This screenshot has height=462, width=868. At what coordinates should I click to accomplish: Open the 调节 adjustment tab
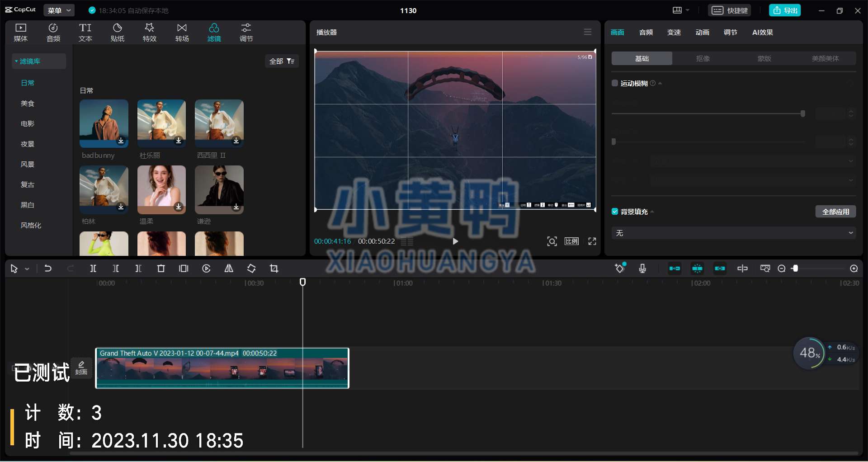coord(246,33)
